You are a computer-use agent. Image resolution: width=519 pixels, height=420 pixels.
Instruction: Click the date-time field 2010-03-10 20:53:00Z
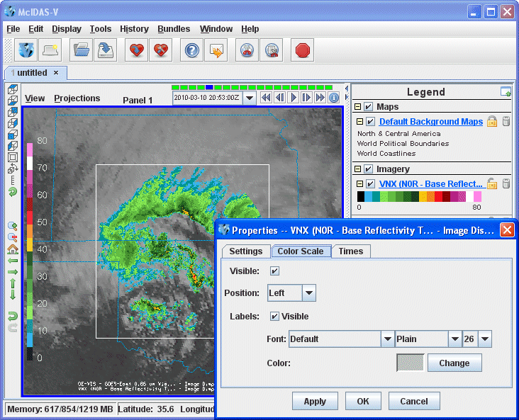pyautogui.click(x=207, y=98)
